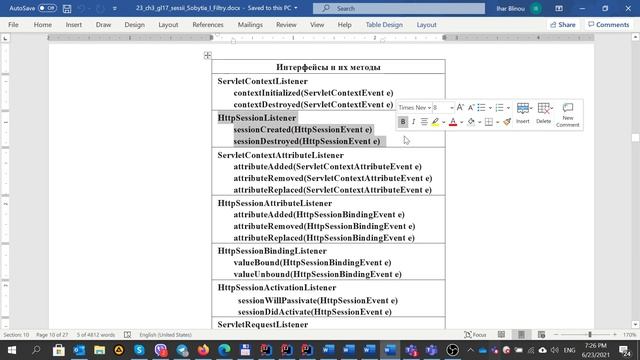Zoom in with the plus icon
640x360 pixels.
pyautogui.click(x=615, y=335)
